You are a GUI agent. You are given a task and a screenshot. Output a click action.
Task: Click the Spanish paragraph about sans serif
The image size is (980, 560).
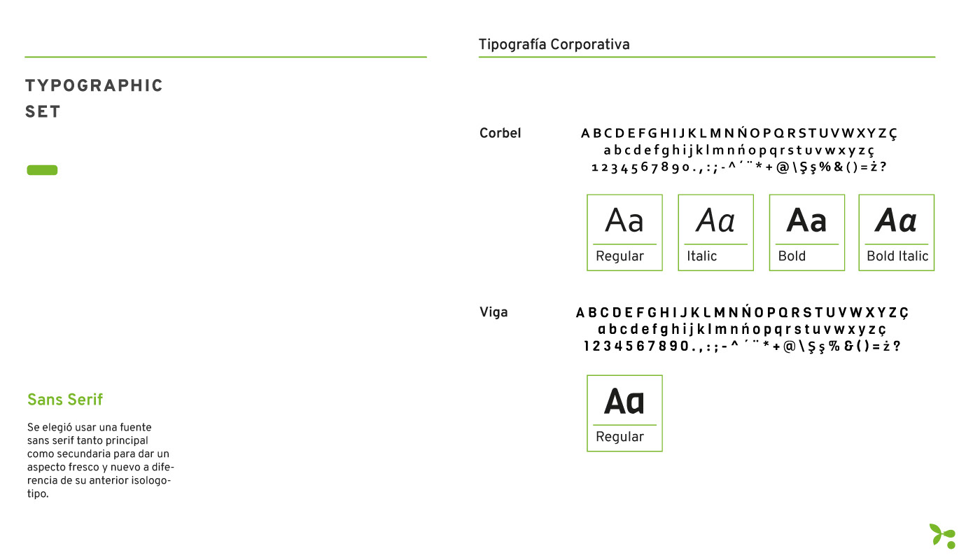click(101, 461)
